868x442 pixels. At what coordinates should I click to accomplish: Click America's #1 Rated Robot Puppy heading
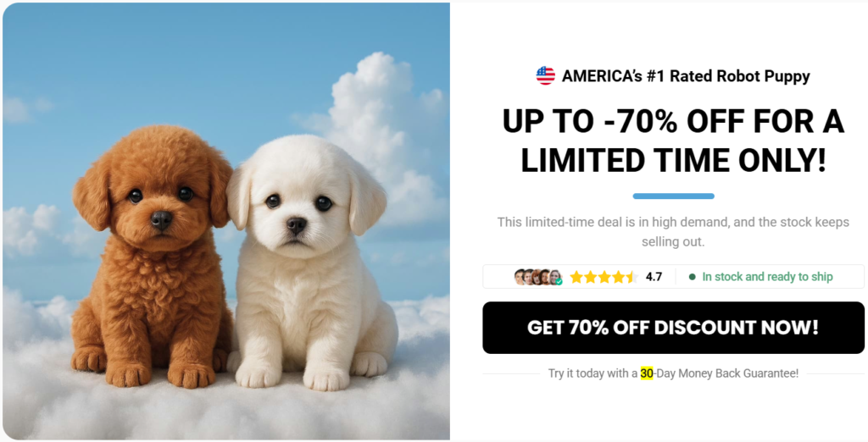coord(685,76)
